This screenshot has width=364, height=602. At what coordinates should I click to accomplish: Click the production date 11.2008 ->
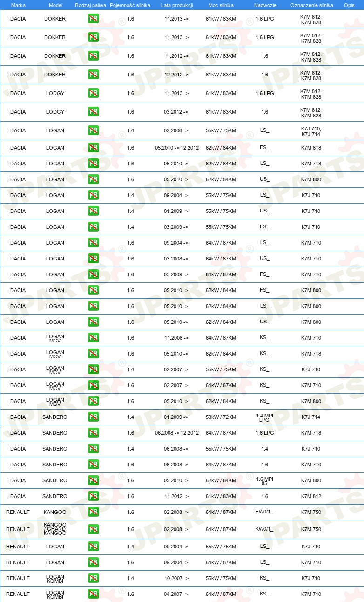coord(176,338)
